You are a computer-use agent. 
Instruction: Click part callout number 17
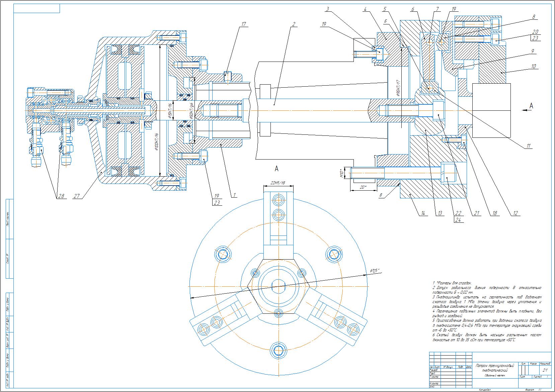click(x=243, y=24)
